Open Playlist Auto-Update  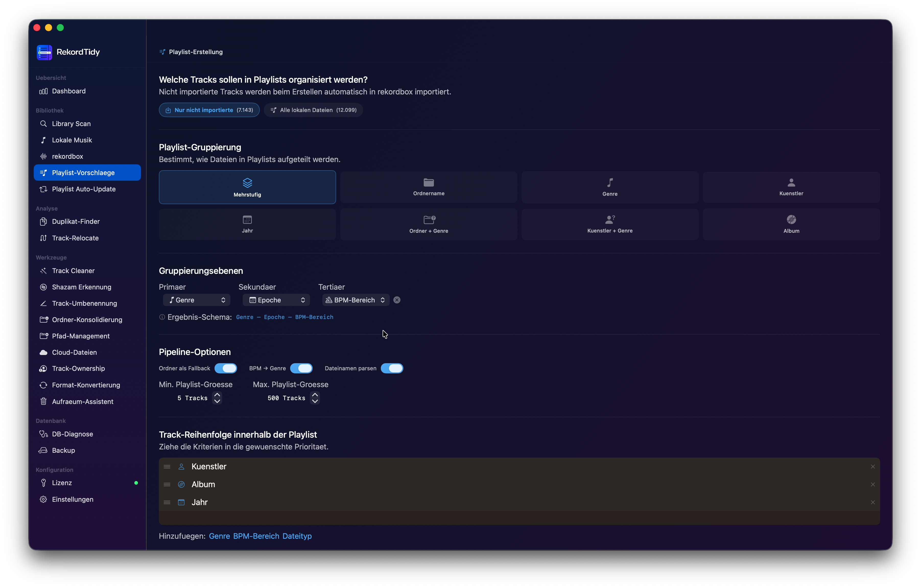[x=87, y=189]
